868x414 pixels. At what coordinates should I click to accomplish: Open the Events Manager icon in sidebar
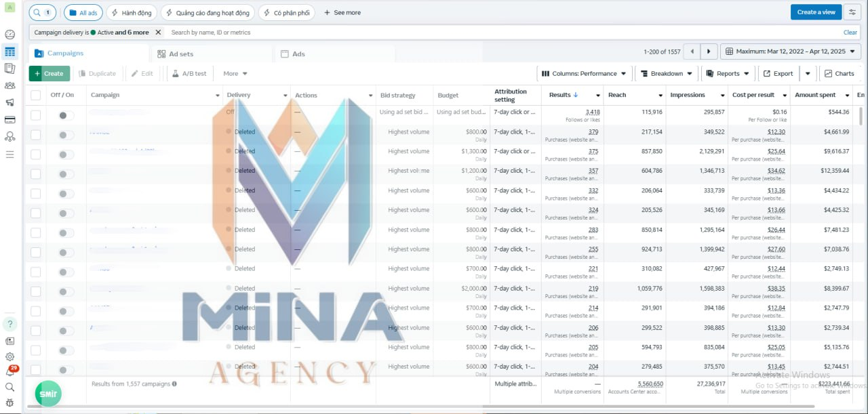(x=9, y=137)
